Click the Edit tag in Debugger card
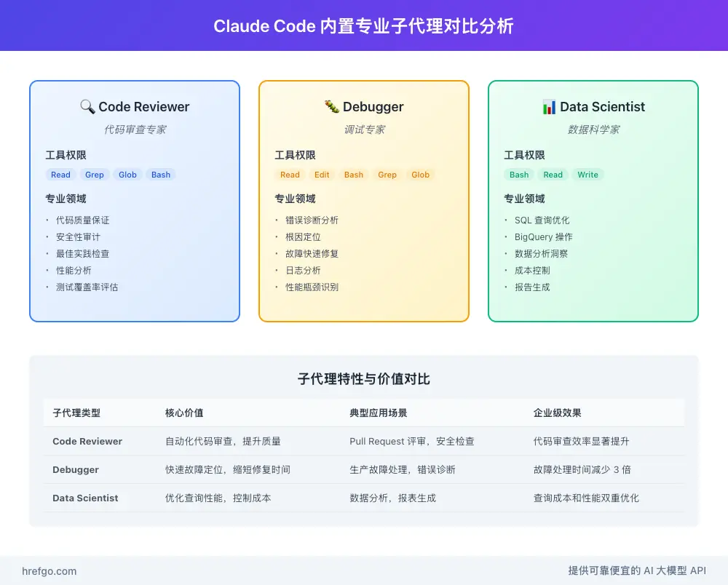728x585 pixels. tap(322, 175)
